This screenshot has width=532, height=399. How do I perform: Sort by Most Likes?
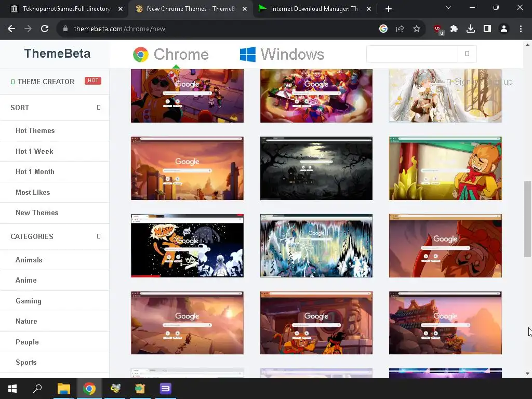point(33,192)
